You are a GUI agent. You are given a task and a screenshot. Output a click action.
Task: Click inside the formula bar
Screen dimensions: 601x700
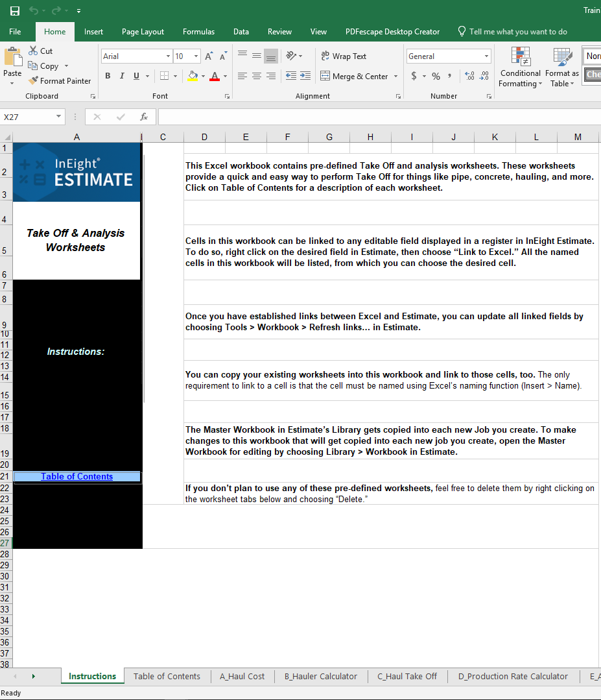point(357,117)
